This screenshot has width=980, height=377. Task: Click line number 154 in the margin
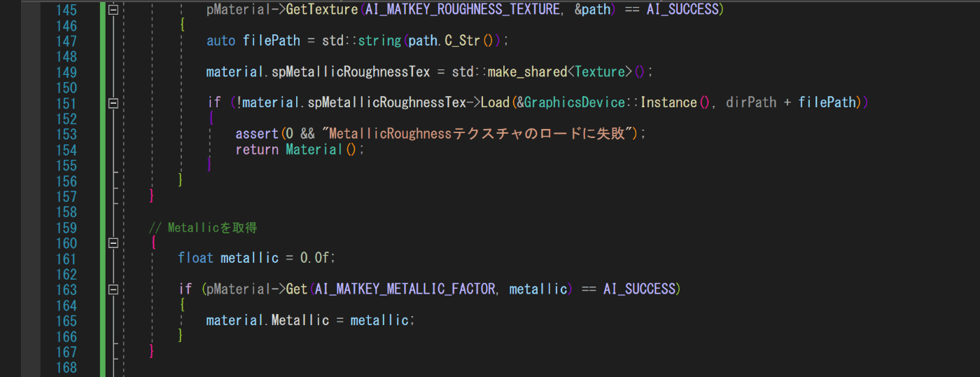(65, 149)
